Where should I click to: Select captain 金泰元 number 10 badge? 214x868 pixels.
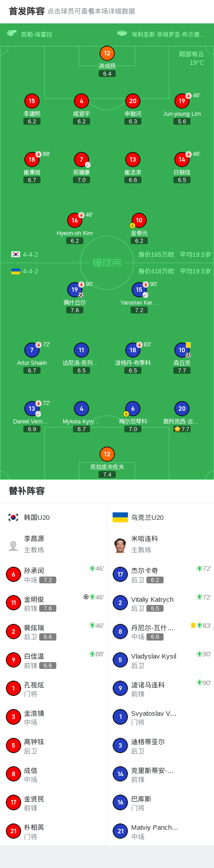click(139, 220)
